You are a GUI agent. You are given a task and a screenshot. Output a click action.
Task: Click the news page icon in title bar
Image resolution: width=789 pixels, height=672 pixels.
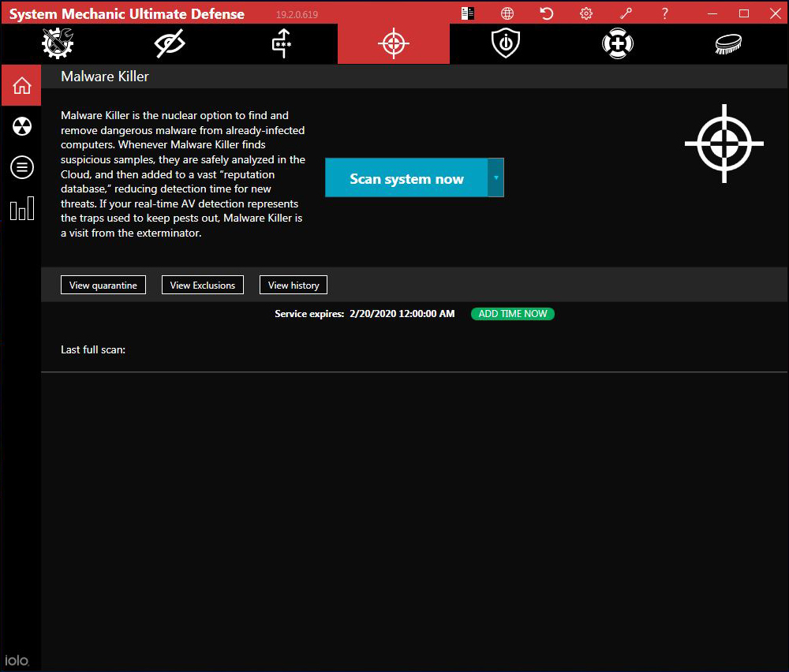pyautogui.click(x=467, y=13)
